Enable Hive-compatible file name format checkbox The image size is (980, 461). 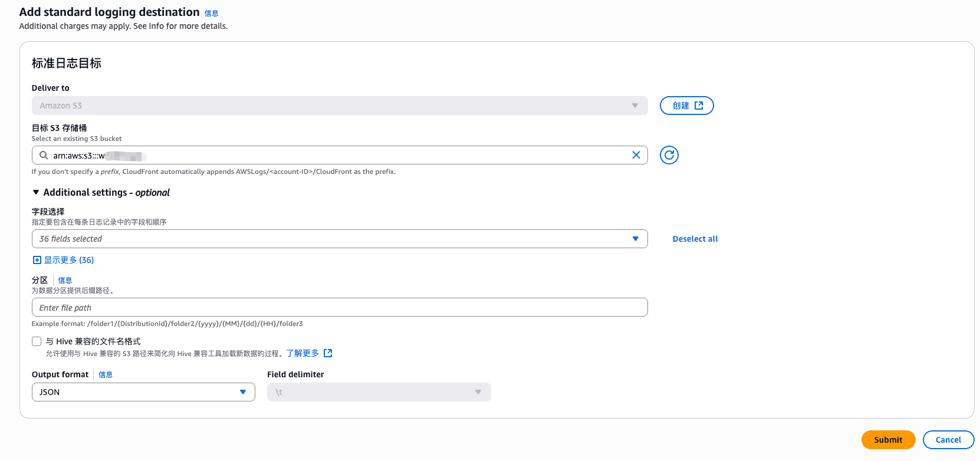point(37,341)
